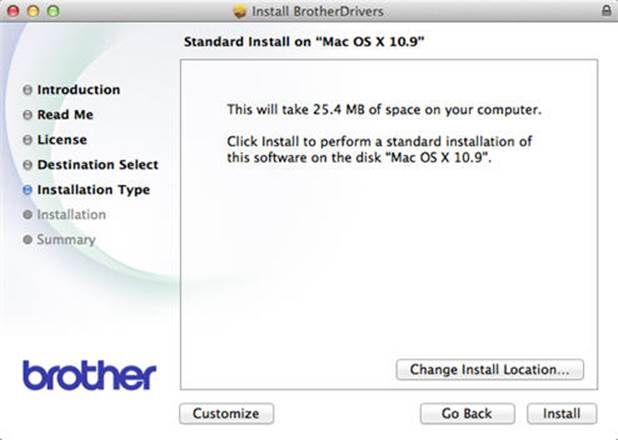The image size is (618, 440).
Task: Click the blue bullet beside Installation Type
Action: point(27,190)
